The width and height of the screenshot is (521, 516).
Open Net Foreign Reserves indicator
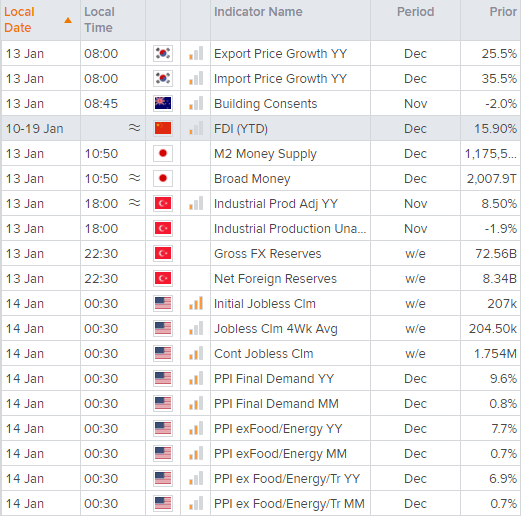point(275,279)
